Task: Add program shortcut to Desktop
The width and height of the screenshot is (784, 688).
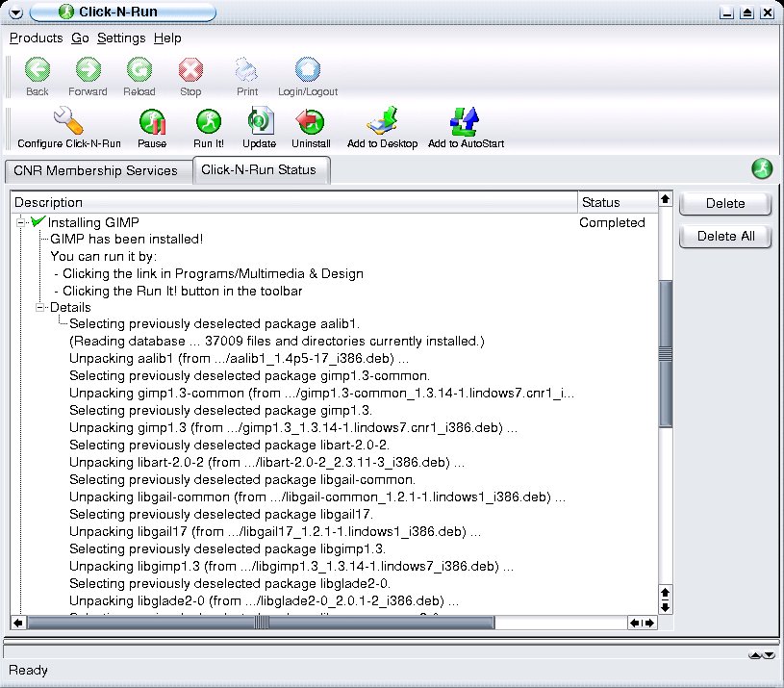Action: click(x=383, y=128)
